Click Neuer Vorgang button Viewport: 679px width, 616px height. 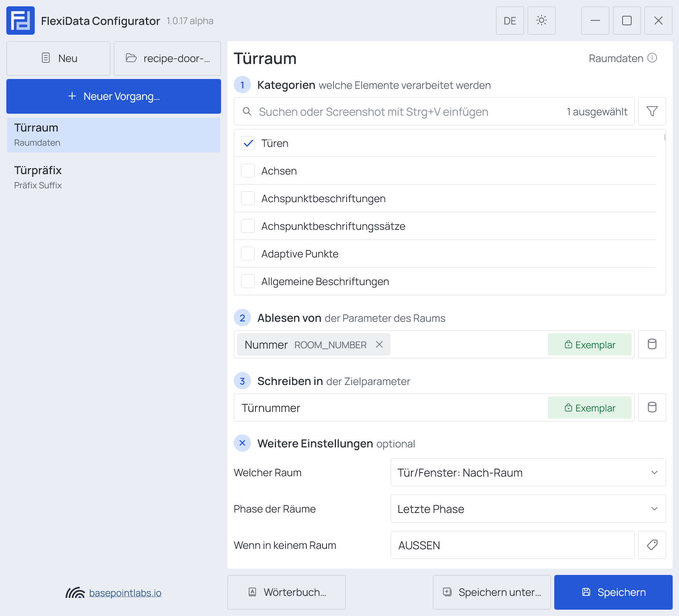[114, 96]
